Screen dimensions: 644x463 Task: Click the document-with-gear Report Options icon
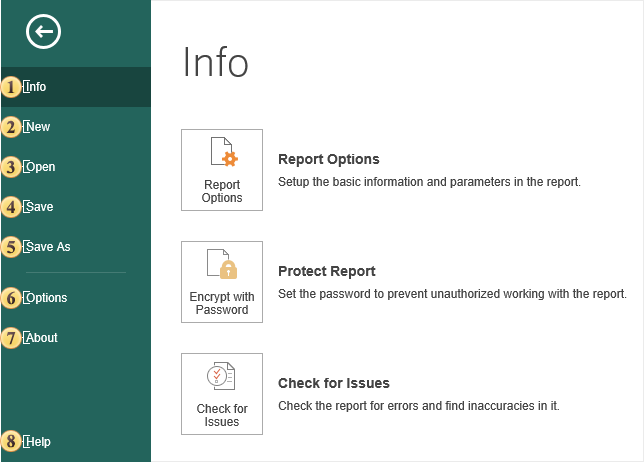(222, 153)
